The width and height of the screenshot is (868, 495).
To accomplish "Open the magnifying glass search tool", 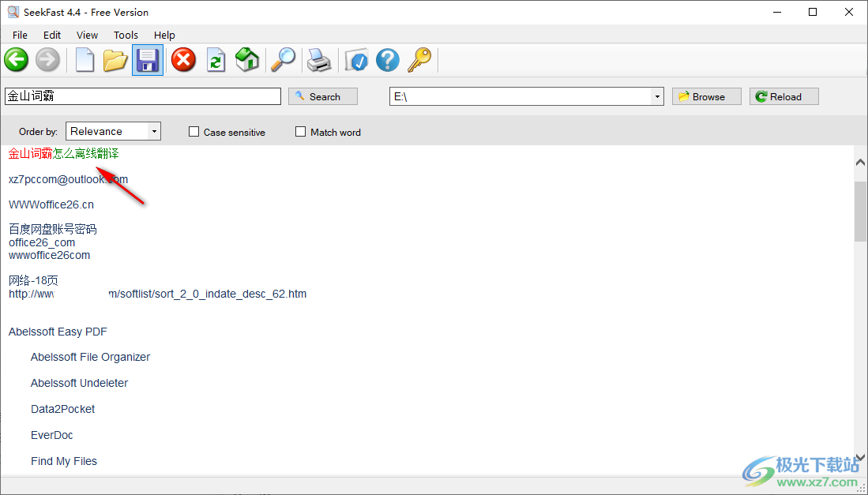I will [283, 60].
